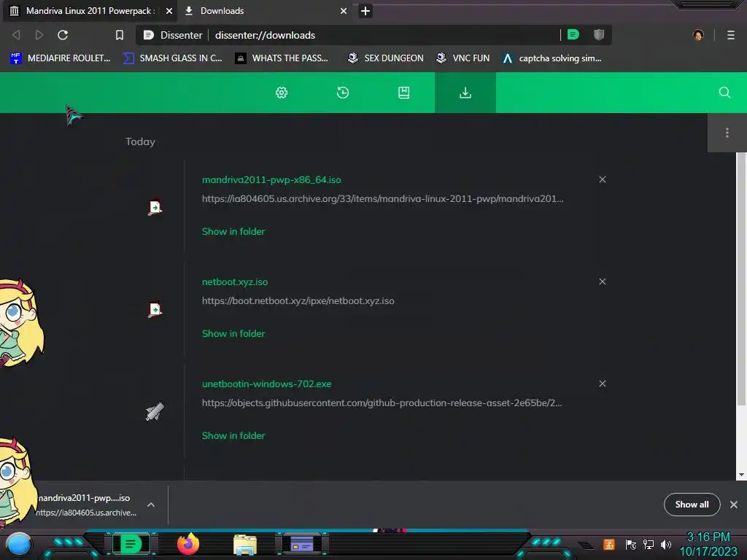Click the scrollbar down arrow
This screenshot has width=747, height=560.
click(x=741, y=475)
